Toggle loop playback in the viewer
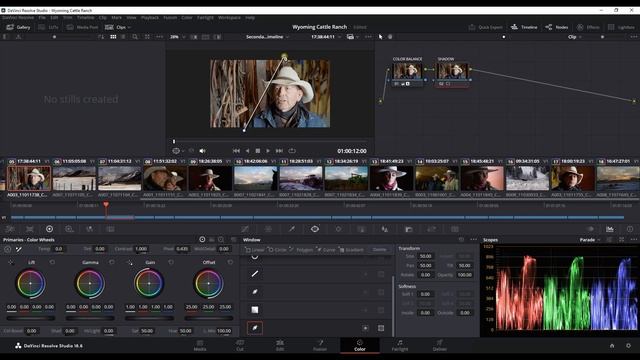Image resolution: width=640 pixels, height=360 pixels. [x=292, y=151]
